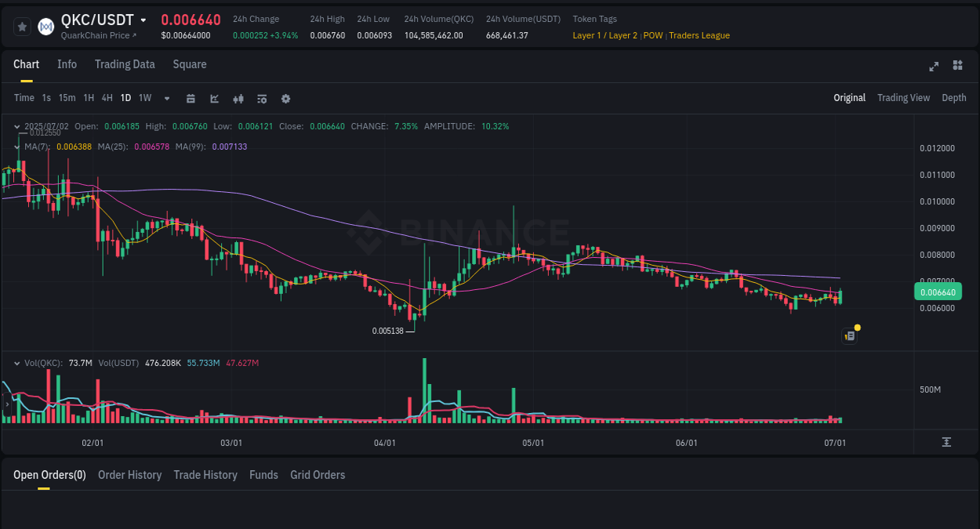Image resolution: width=980 pixels, height=529 pixels.
Task: Click the Traders League token tag
Action: pyautogui.click(x=699, y=35)
